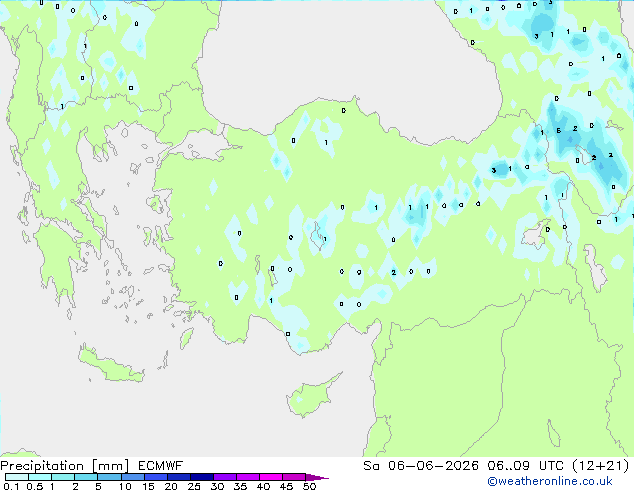
Task: Click the 0.5–1 mm legend color swatch
Action: (x=40, y=477)
